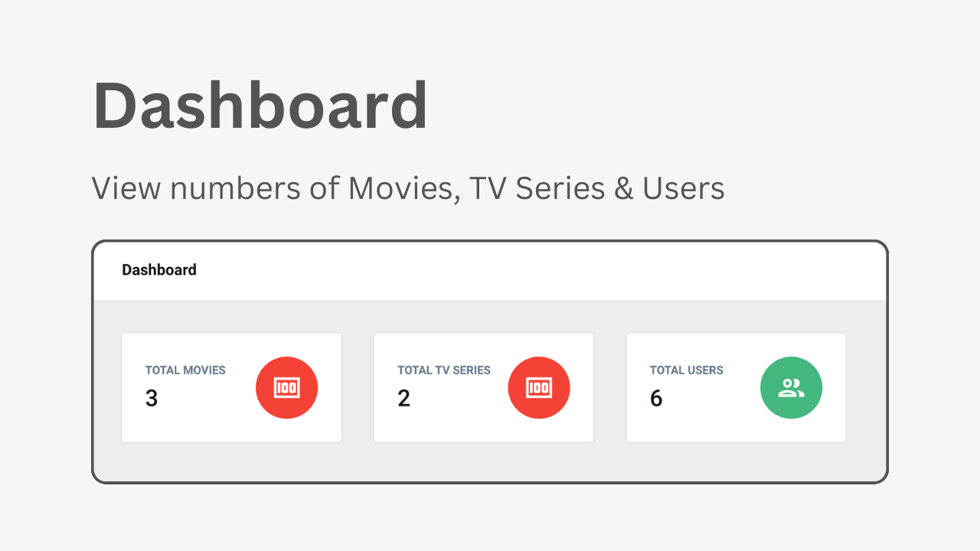Select the TV series count number 2
Image resolution: width=980 pixels, height=551 pixels.
point(403,399)
